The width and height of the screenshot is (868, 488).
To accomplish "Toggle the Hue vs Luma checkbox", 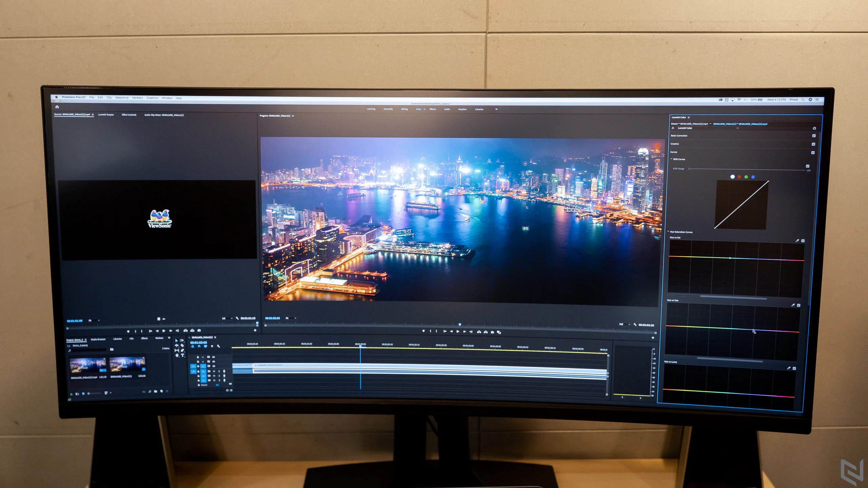I will click(x=794, y=368).
